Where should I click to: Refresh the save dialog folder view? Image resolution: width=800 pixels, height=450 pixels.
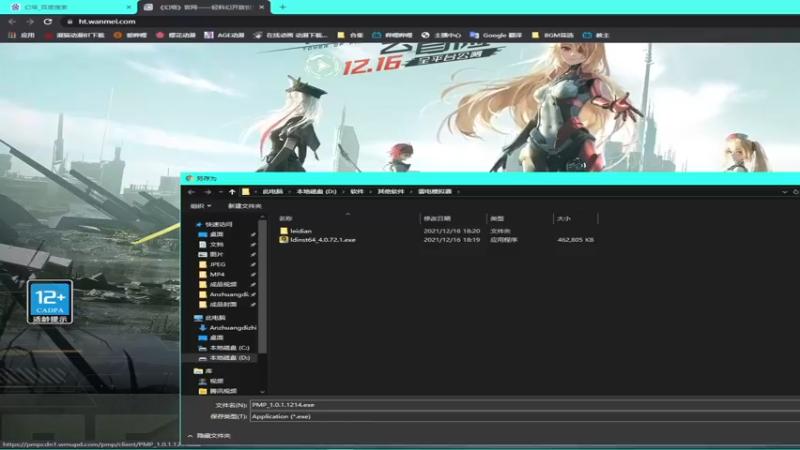pyautogui.click(x=795, y=192)
